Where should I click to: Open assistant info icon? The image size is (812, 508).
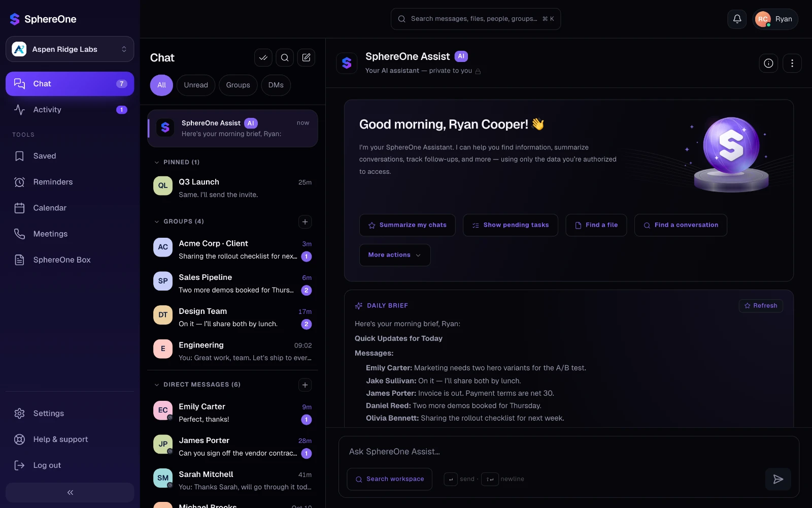[768, 63]
